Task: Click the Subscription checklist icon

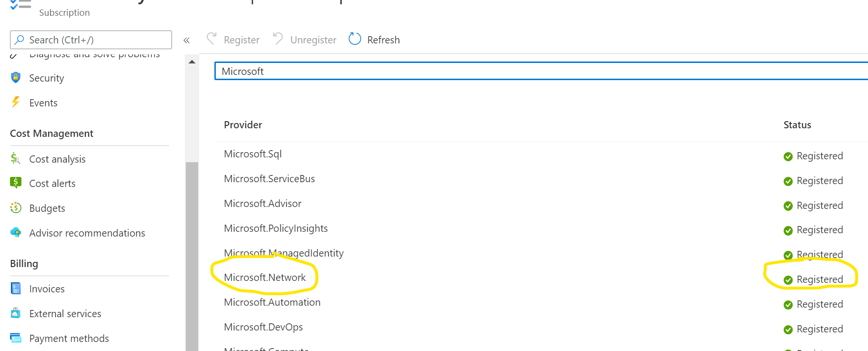Action: (x=20, y=5)
